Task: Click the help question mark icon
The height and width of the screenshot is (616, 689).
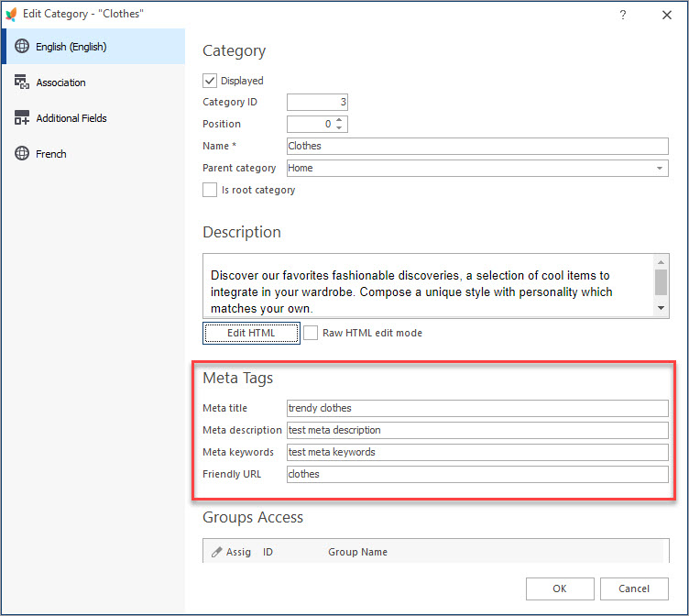Action: [623, 15]
